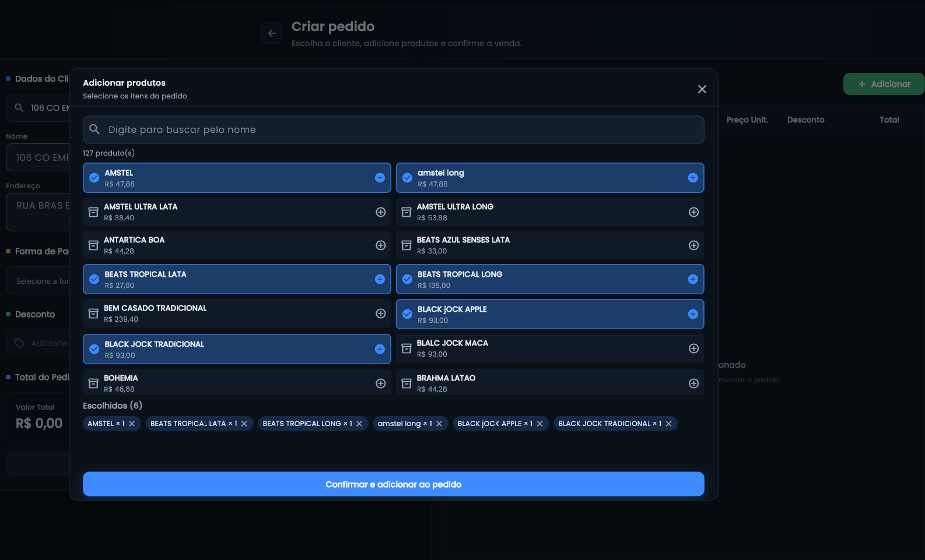Click the R$ 27,00 price text
The width and height of the screenshot is (925, 560).
point(120,286)
